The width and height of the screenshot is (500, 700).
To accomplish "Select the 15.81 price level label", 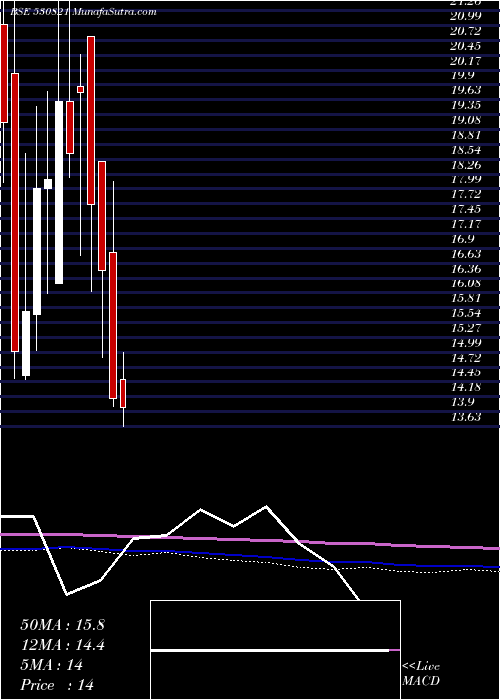I will tap(466, 298).
